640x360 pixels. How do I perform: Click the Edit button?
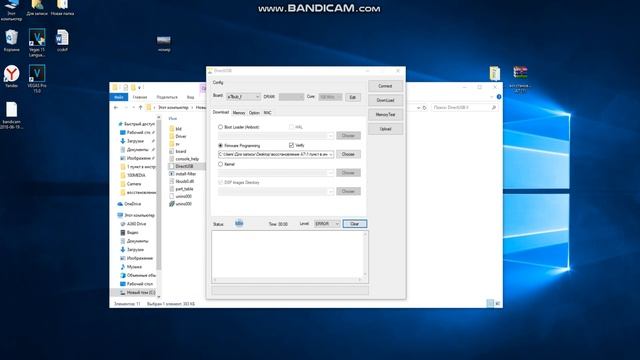pos(353,97)
